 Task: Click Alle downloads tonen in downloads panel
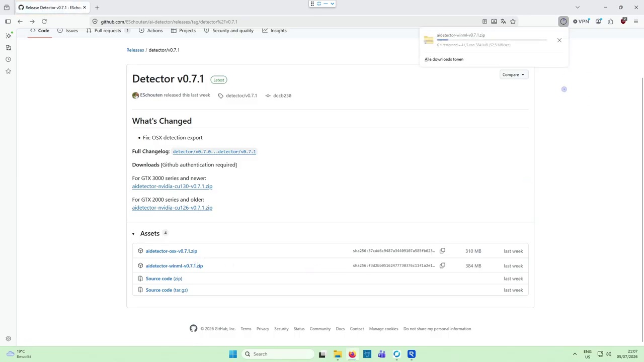[x=444, y=59]
